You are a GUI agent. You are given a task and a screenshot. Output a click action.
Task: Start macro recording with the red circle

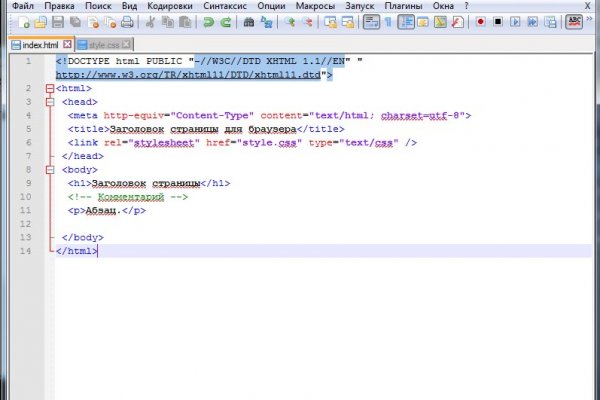[x=481, y=21]
